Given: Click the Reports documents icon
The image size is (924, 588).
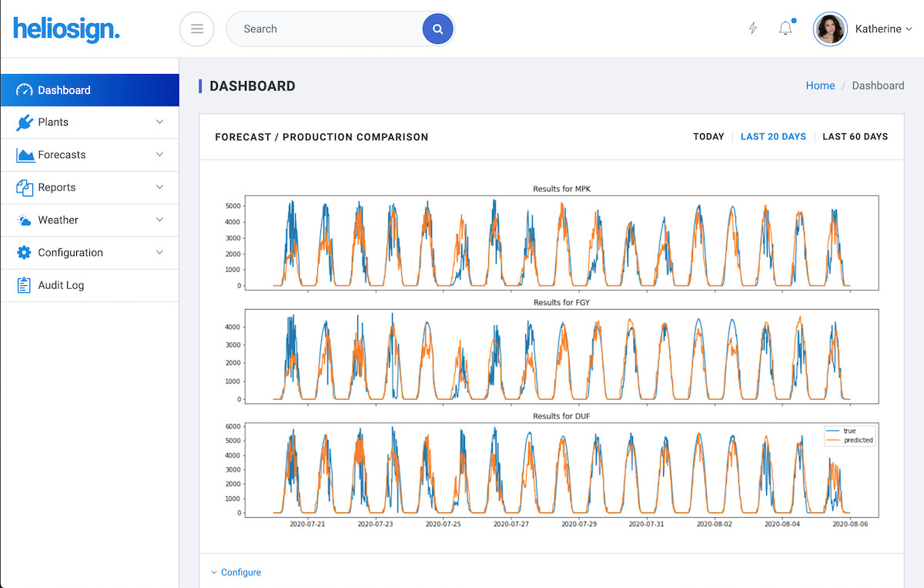Looking at the screenshot, I should point(25,187).
